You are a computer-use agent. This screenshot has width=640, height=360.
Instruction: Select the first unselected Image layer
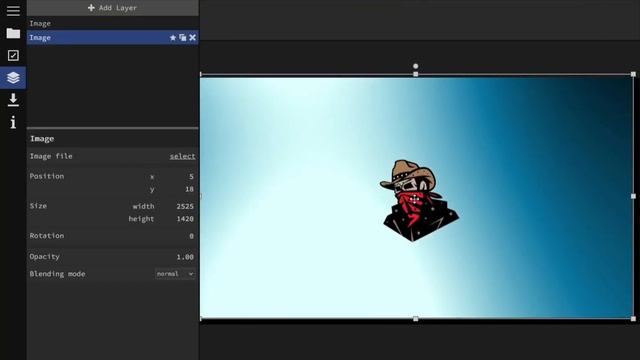click(113, 23)
